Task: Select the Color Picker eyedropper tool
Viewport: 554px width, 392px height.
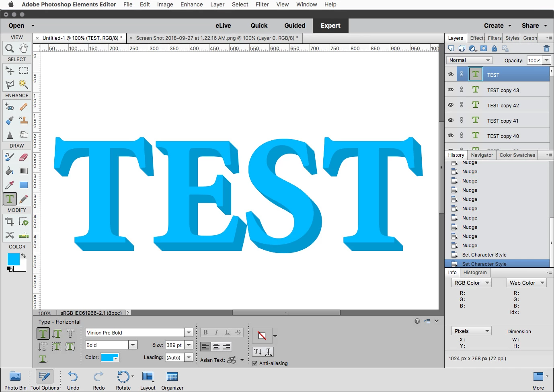Action: (x=10, y=185)
